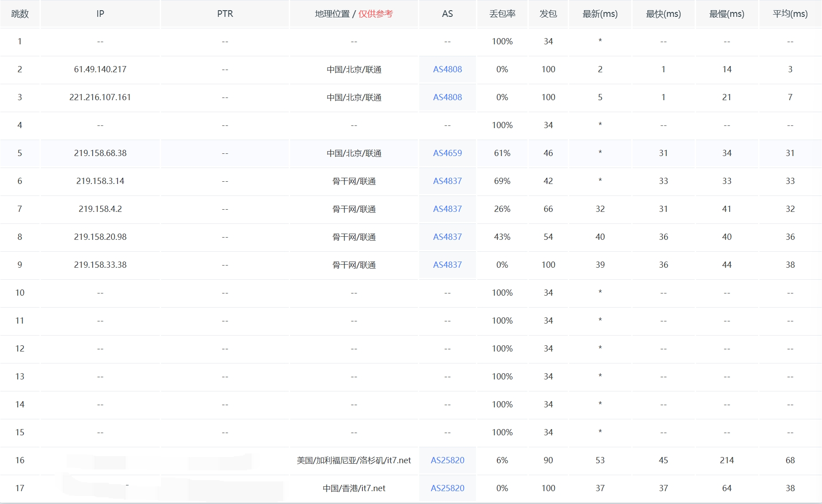Click the 中国/北京/联通 location for 221.216.107.161

click(x=354, y=98)
